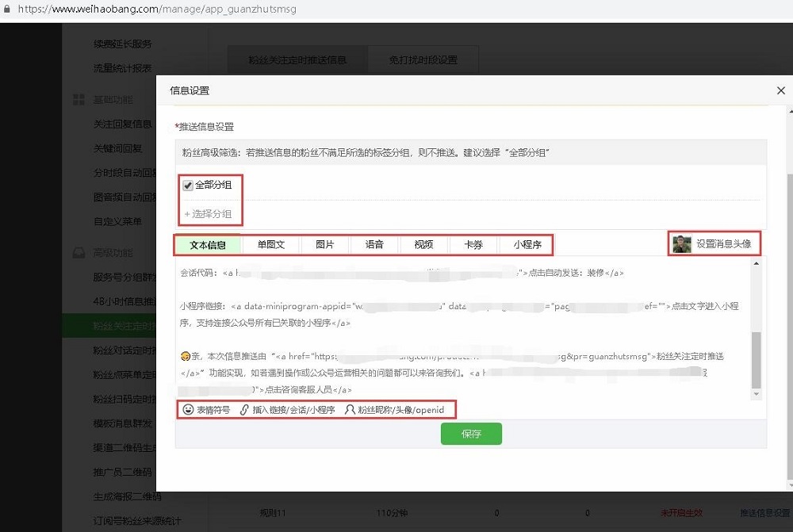Click the fan nickname person icon
The width and height of the screenshot is (793, 532).
350,410
